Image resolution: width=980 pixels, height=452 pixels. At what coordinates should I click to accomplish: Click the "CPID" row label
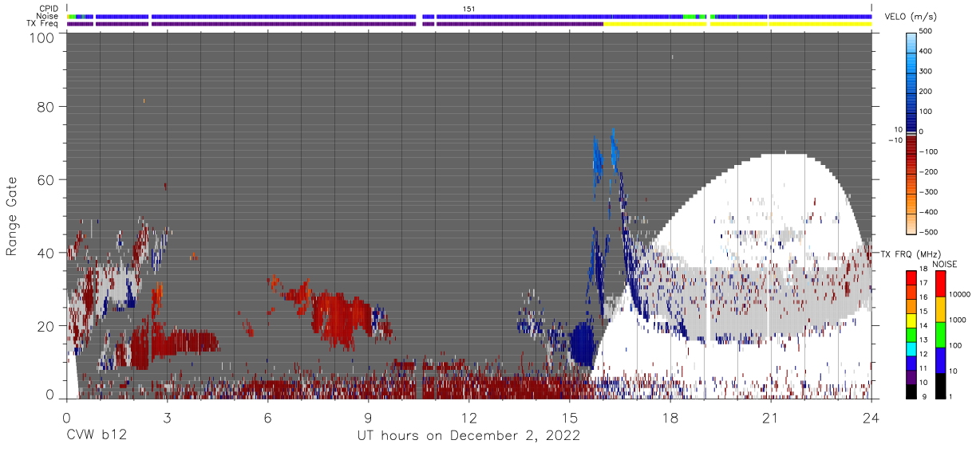pyautogui.click(x=49, y=9)
